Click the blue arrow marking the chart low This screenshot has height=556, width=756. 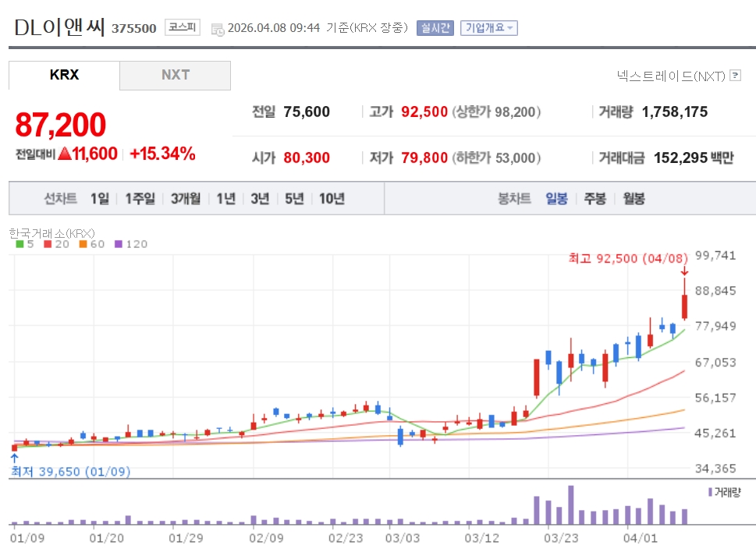14,458
